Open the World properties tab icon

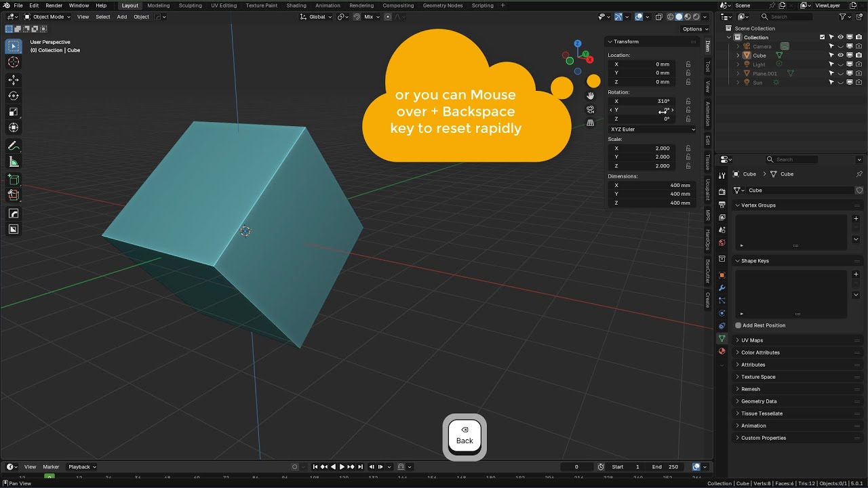[x=722, y=243]
